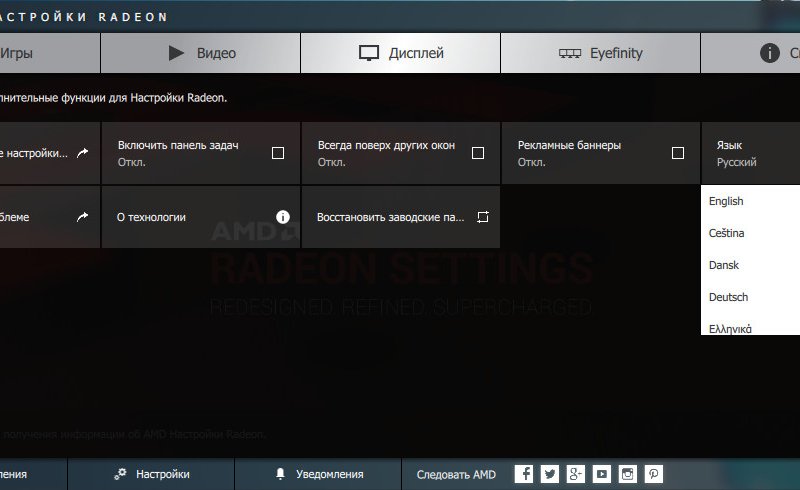Click the Обновления button in bottom bar
This screenshot has width=800, height=490.
click(33, 474)
